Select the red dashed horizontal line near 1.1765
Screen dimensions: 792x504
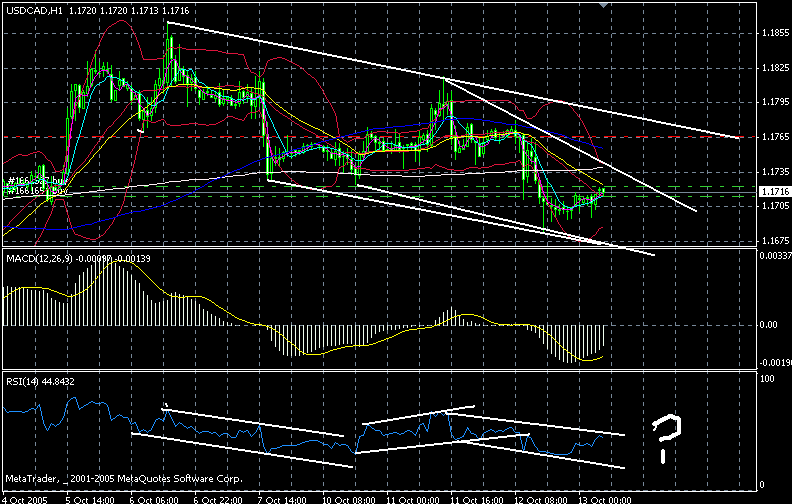(x=379, y=137)
